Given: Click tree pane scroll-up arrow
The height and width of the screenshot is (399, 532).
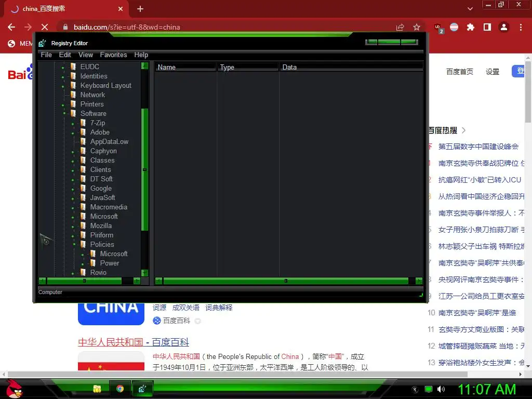Looking at the screenshot, I should click(x=144, y=65).
